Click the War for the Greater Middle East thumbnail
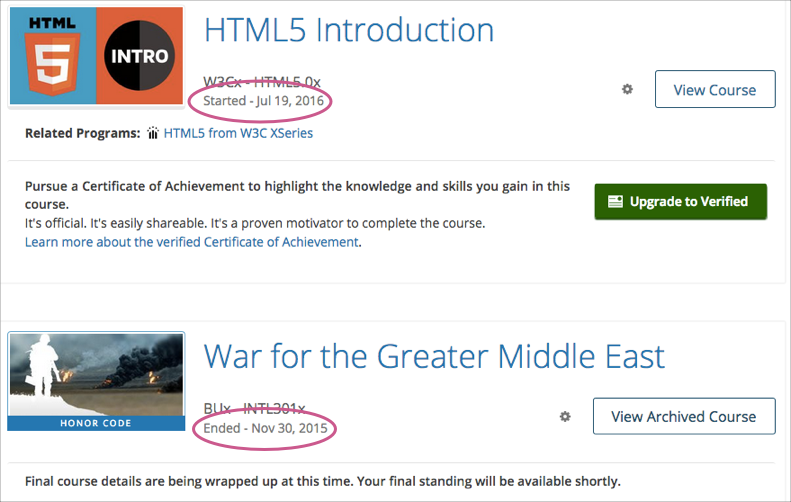 point(96,375)
